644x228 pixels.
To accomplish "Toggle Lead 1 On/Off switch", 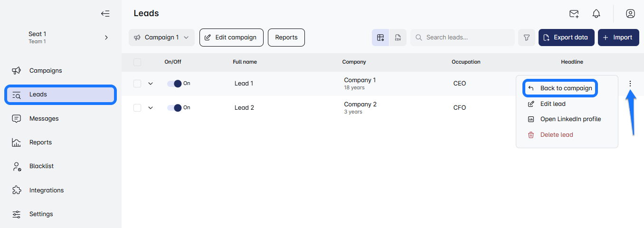I will click(x=174, y=84).
